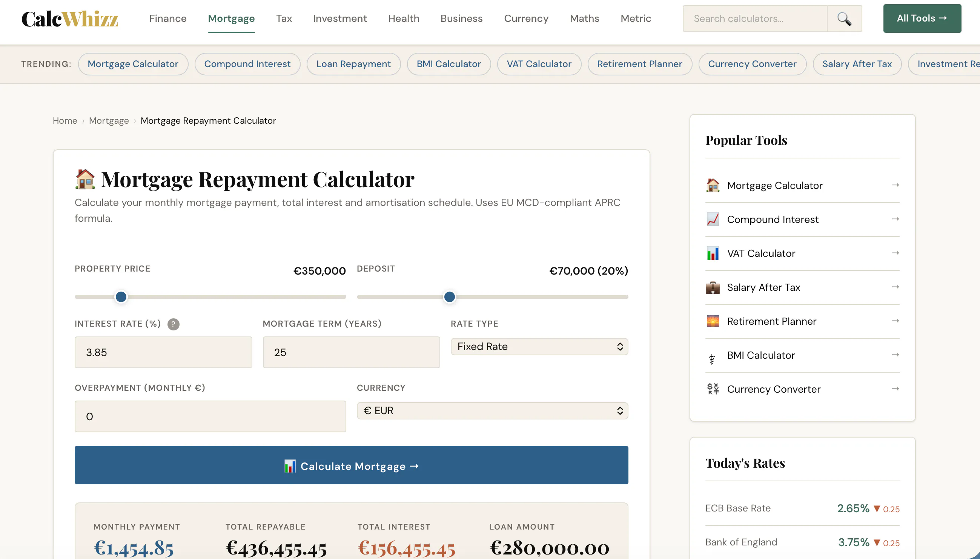
Task: Click the CalcWhizz logo
Action: click(69, 18)
